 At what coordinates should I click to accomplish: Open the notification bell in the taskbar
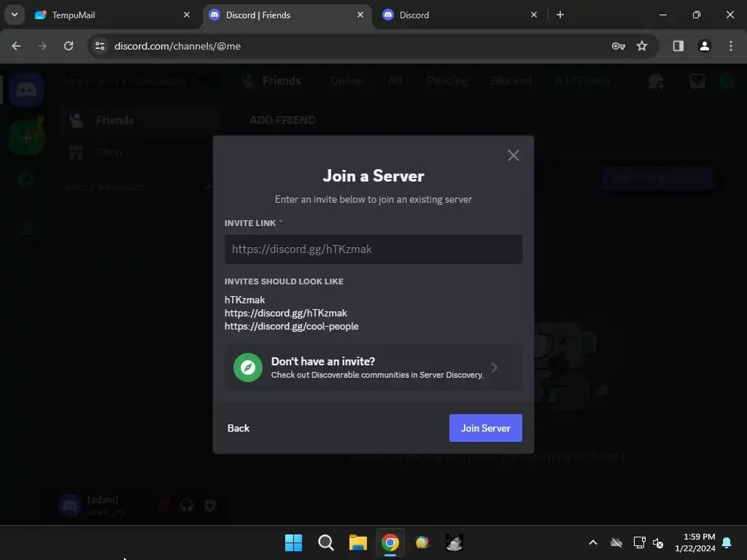[x=727, y=542]
